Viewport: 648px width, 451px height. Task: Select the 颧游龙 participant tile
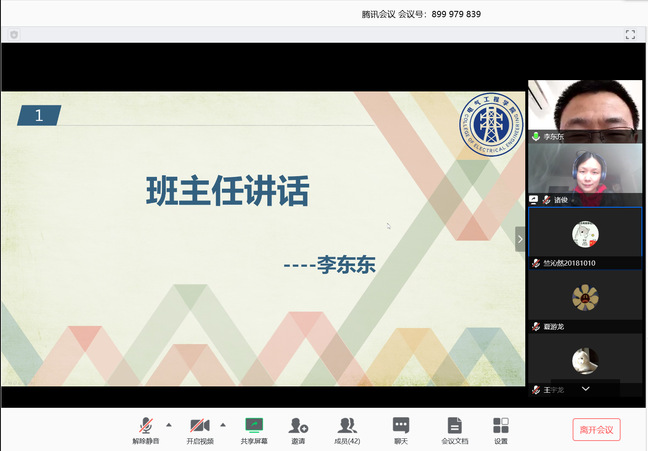pyautogui.click(x=585, y=298)
